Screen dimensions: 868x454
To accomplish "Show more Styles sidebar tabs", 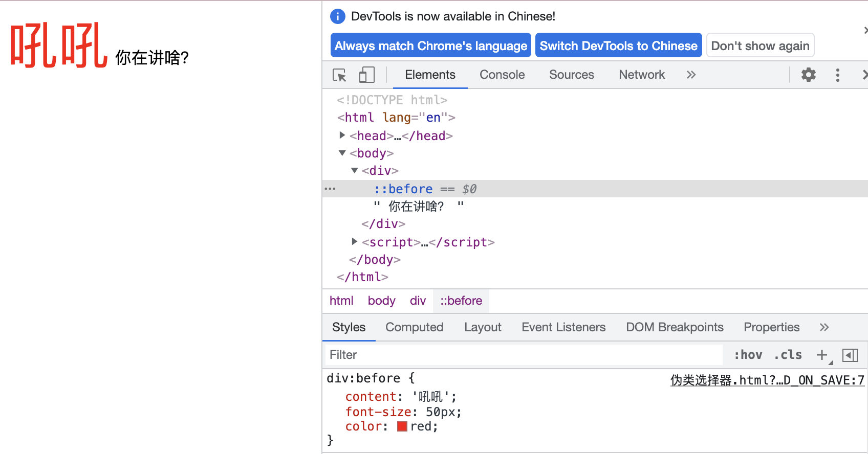I will tap(823, 328).
